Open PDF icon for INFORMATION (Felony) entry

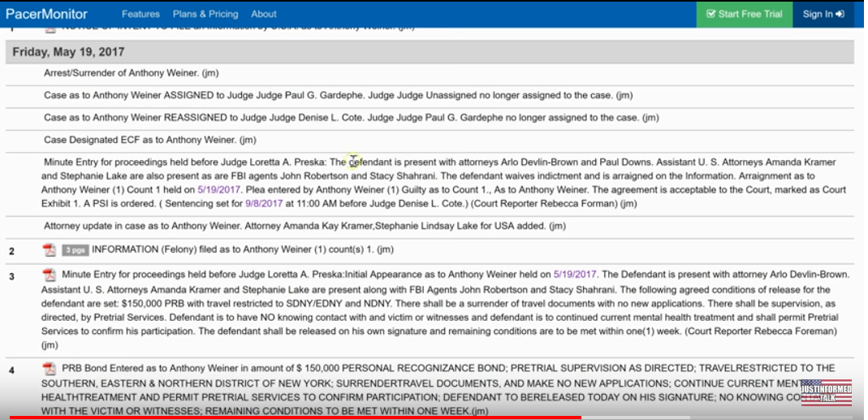pyautogui.click(x=50, y=250)
